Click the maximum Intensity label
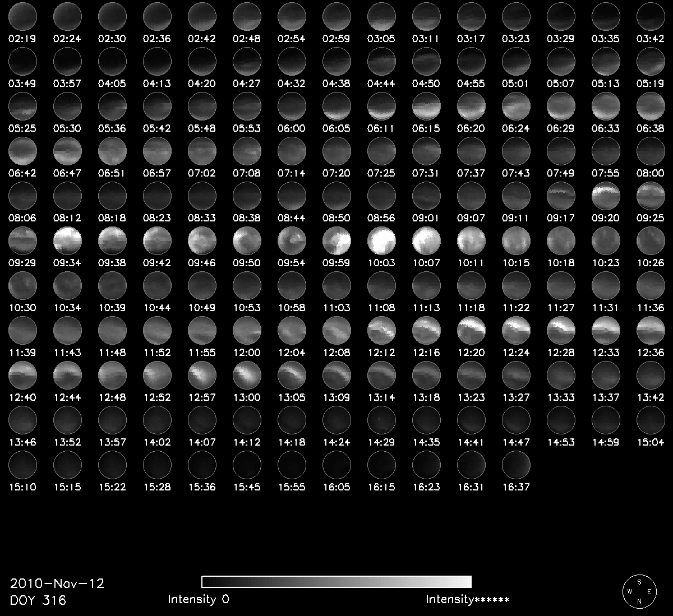The height and width of the screenshot is (616, 673). (x=467, y=600)
